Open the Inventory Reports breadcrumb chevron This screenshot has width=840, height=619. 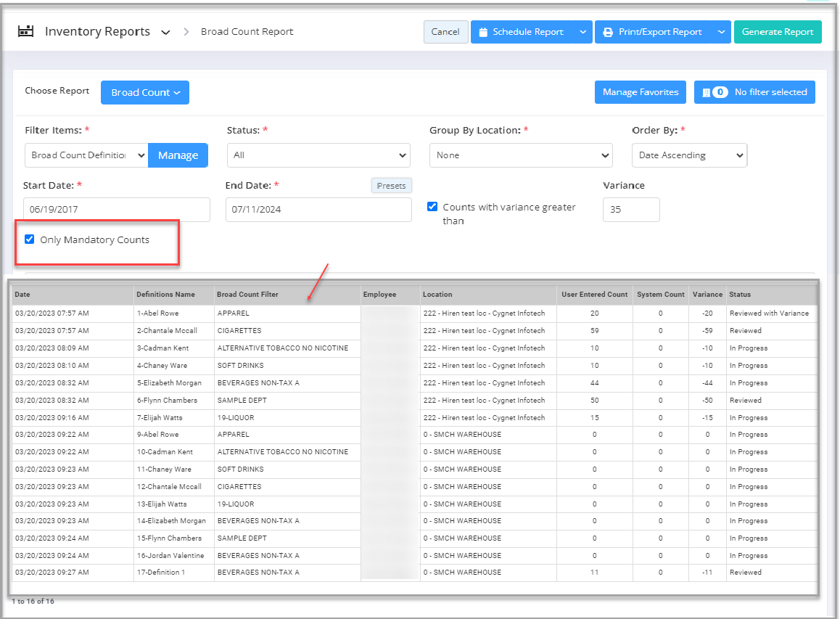click(165, 32)
